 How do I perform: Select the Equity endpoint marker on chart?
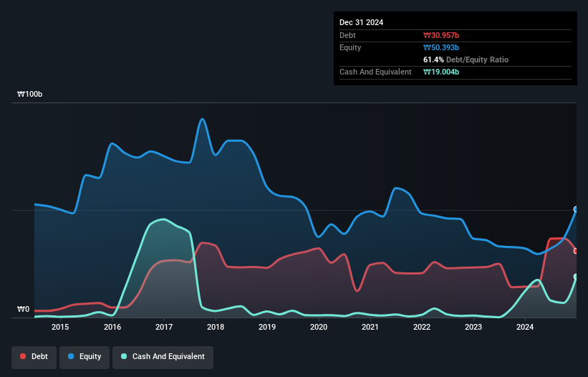pos(576,209)
